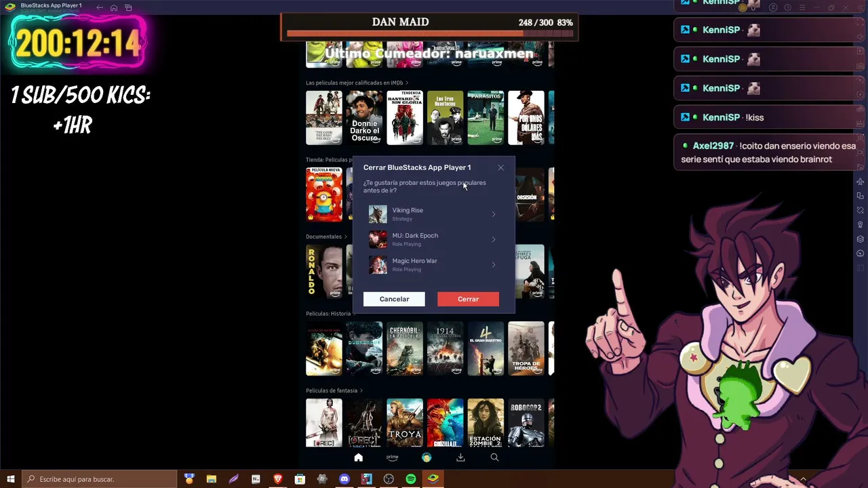Collapse the BlueStacks side toolbar with double chevron
This screenshot has height=488, width=868.
coord(860,7)
